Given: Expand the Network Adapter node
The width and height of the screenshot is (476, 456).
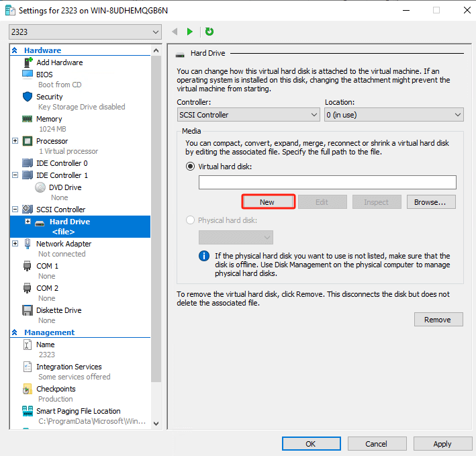Looking at the screenshot, I should coord(15,244).
